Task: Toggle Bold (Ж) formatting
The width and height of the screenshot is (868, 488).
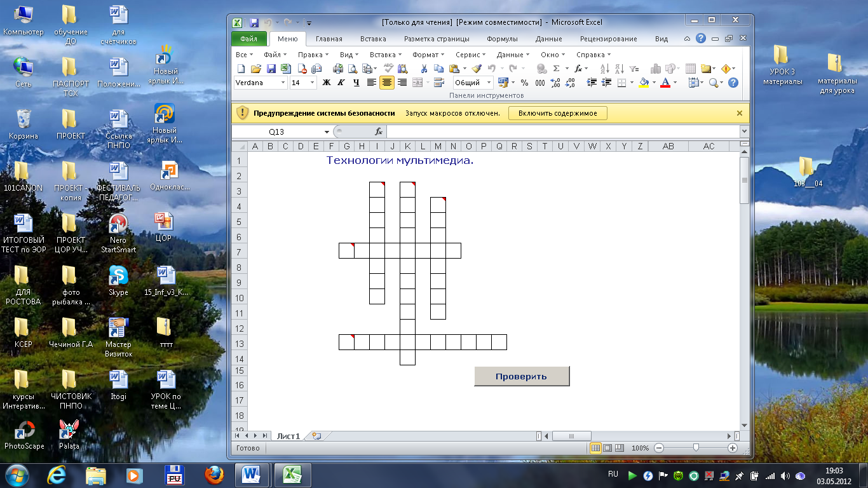Action: pos(327,83)
